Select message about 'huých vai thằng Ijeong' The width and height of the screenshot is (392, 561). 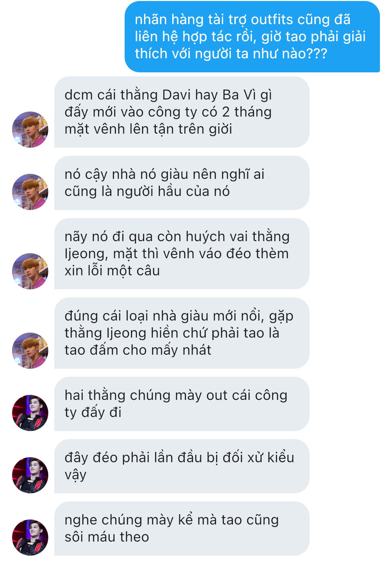182,254
